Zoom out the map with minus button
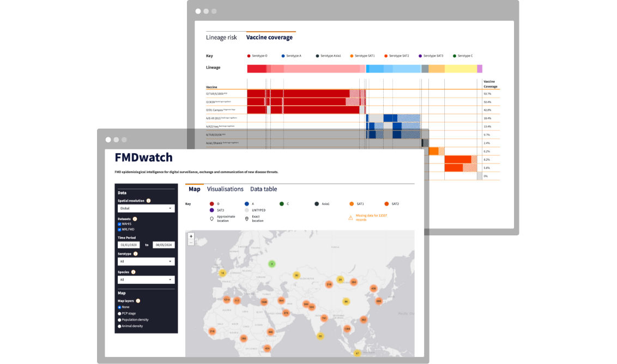Screen dimensions: 617x364 (x=191, y=242)
